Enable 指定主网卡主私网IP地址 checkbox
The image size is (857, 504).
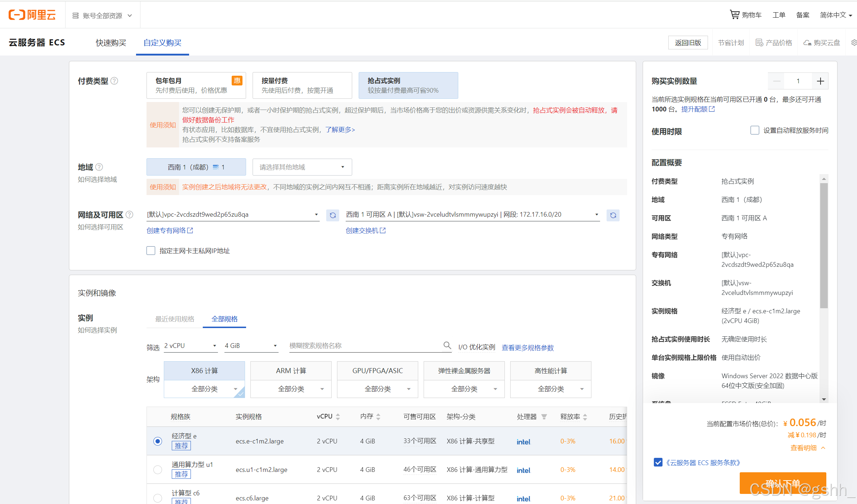(151, 251)
